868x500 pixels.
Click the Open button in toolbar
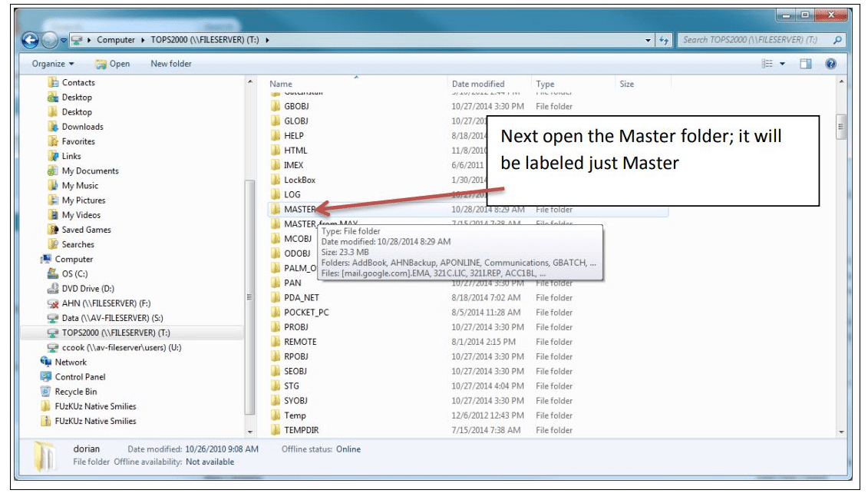(112, 64)
